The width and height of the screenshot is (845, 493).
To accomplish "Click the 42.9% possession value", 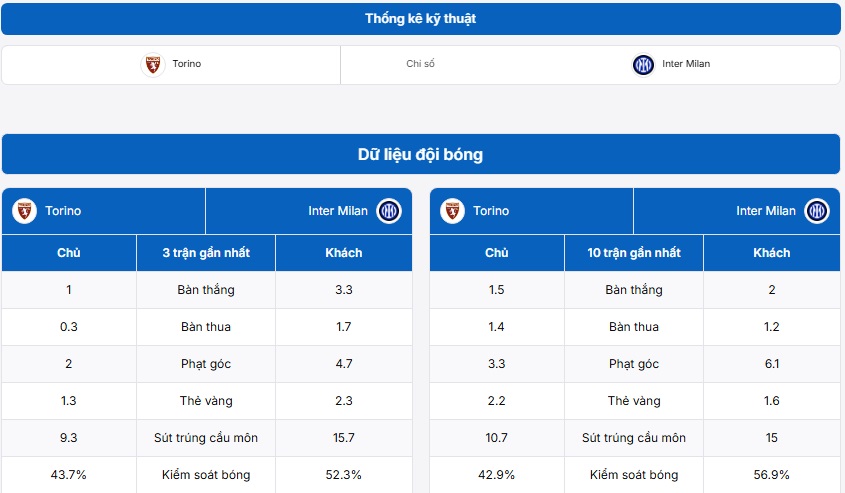I will tap(497, 475).
